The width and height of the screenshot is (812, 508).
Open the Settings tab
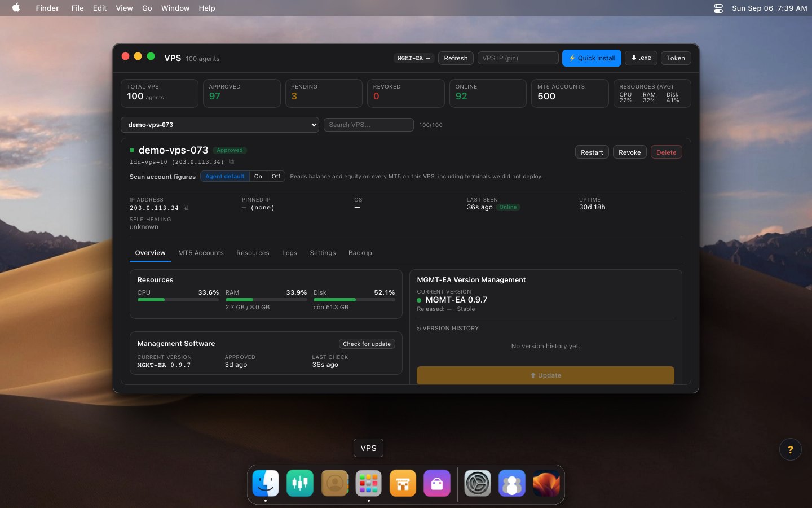[x=323, y=253]
